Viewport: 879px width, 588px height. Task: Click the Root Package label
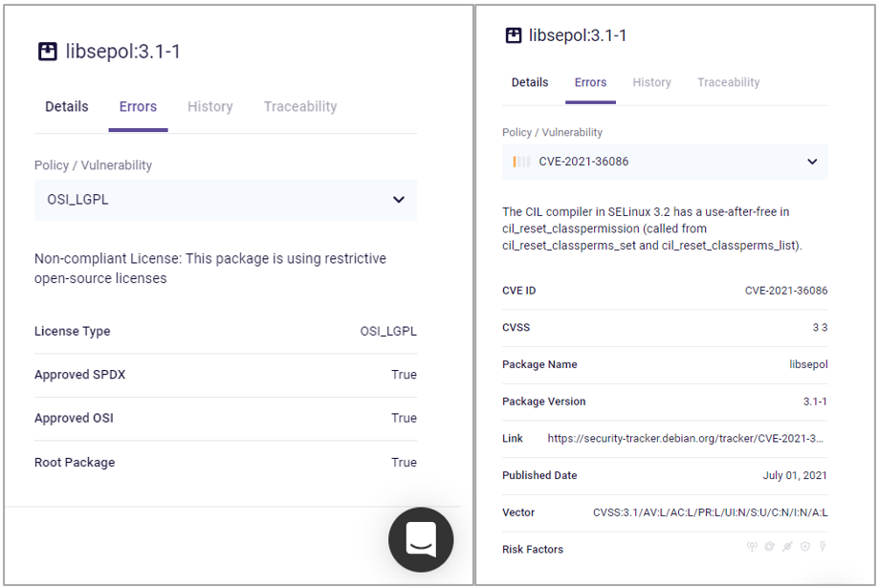75,463
